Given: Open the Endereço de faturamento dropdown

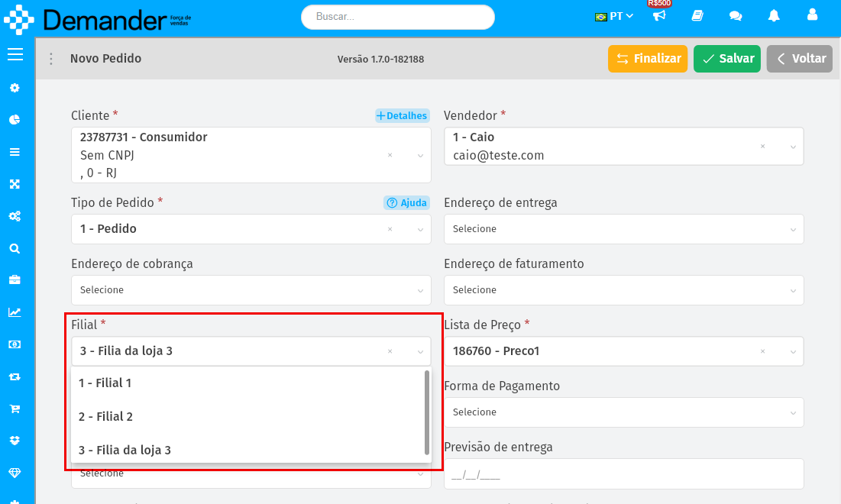Looking at the screenshot, I should 624,290.
